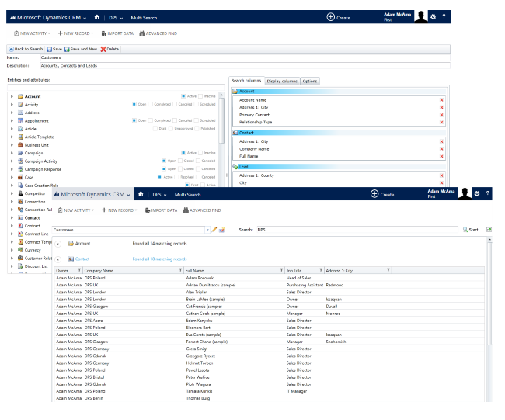Open settings gear in bottom window
This screenshot has width=505, height=420.
(x=477, y=193)
